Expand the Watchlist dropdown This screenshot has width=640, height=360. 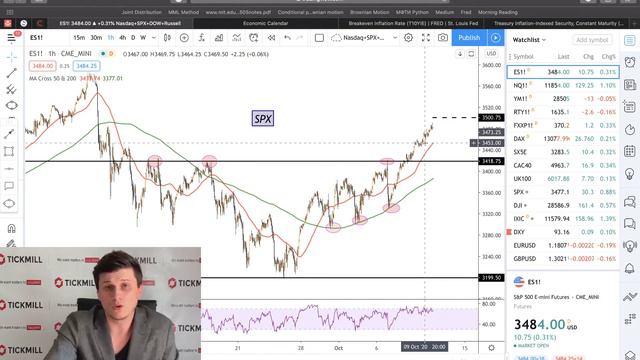tap(529, 40)
